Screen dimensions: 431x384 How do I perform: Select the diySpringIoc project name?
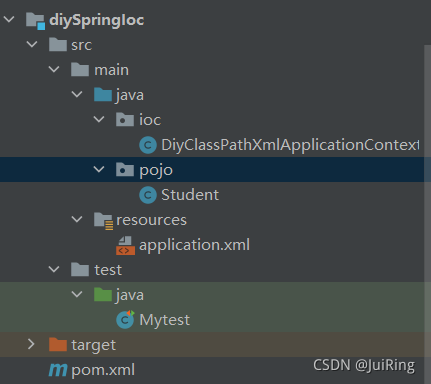pyautogui.click(x=97, y=21)
